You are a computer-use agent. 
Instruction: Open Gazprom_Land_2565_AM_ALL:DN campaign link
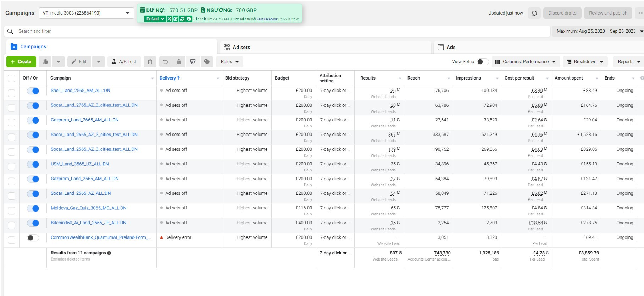point(85,179)
